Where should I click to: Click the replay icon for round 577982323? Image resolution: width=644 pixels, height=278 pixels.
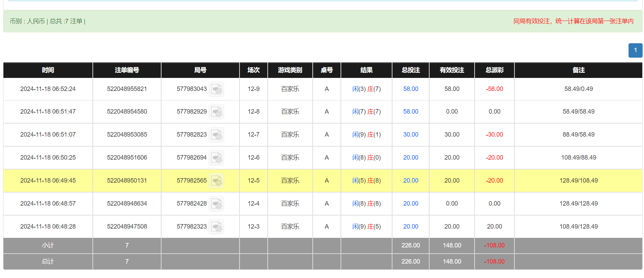click(216, 227)
